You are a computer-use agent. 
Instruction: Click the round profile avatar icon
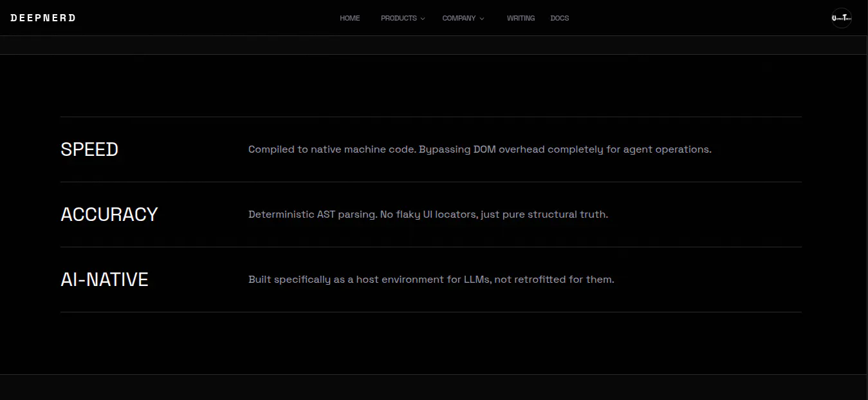point(842,18)
